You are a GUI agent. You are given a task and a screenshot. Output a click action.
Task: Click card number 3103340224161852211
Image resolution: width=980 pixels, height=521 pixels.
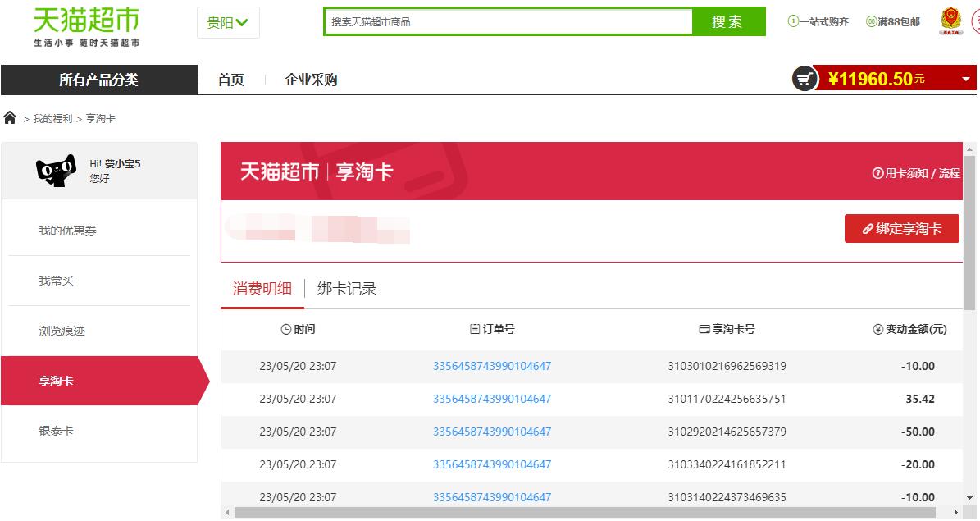[x=727, y=464]
